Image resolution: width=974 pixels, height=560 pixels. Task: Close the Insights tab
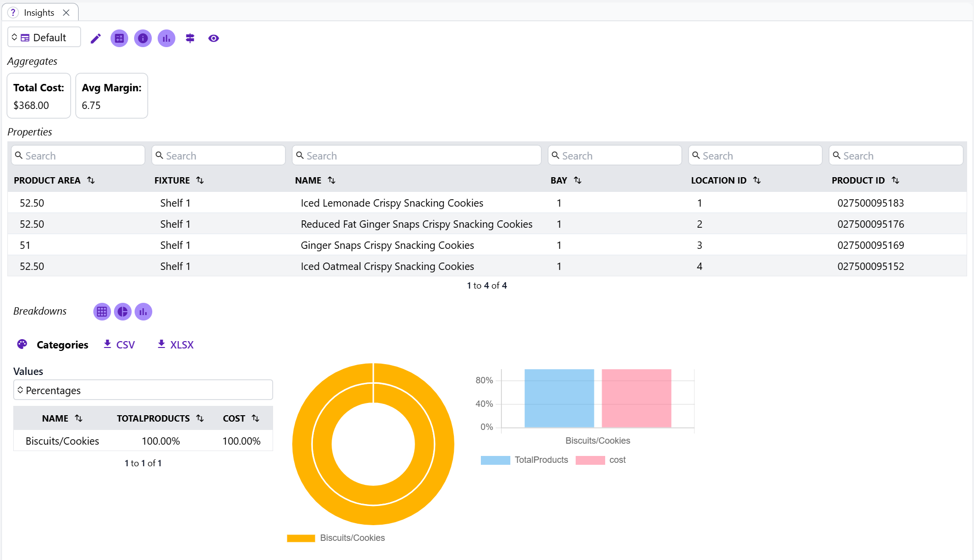[x=66, y=13]
